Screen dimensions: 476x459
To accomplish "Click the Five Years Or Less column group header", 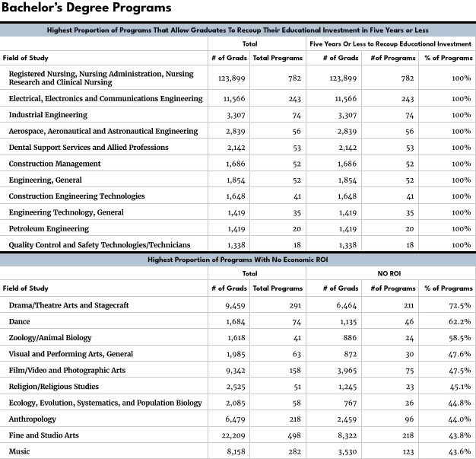I will pos(391,44).
